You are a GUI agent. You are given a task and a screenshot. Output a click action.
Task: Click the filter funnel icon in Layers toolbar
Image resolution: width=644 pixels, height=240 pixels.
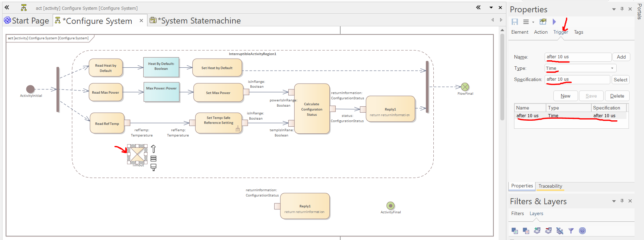point(571,231)
